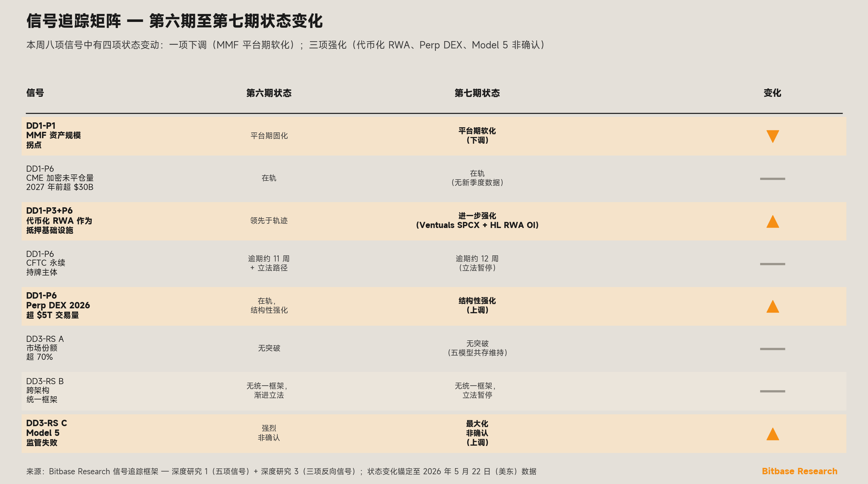Click the CFTC 永续 持牌主体 label
The width and height of the screenshot is (868, 484).
[x=46, y=263]
